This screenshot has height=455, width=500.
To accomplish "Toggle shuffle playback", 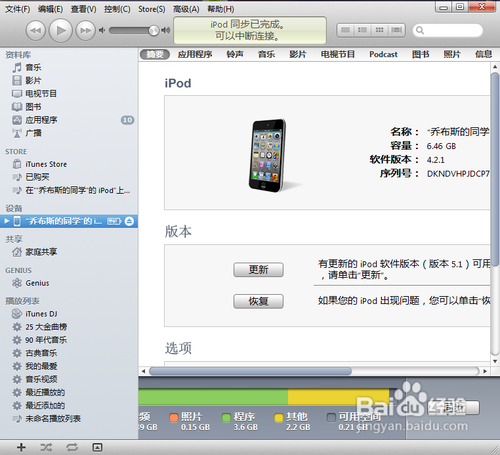I will point(46,447).
